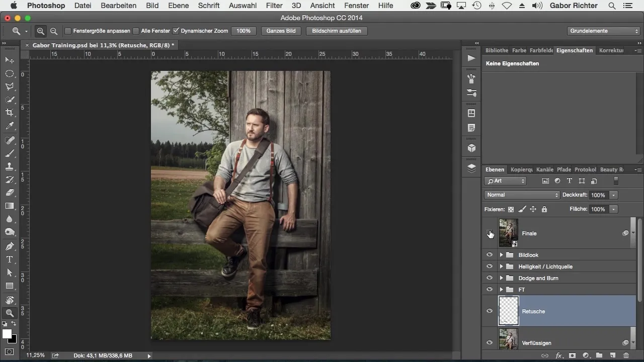Choose the Clone Stamp tool

[10, 166]
